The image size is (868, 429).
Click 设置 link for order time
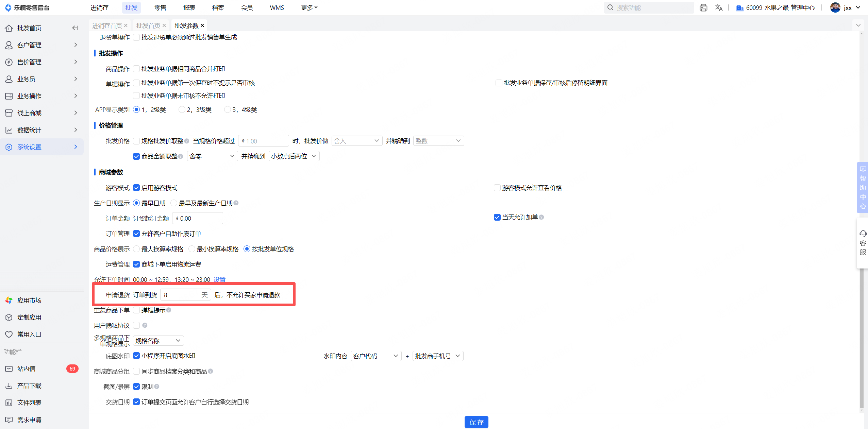tap(220, 279)
